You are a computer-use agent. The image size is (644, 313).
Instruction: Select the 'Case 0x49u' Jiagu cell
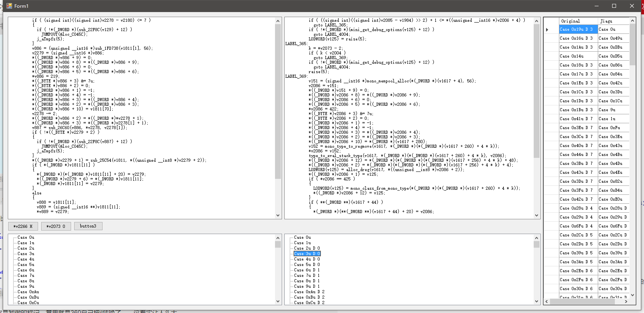coord(613,38)
